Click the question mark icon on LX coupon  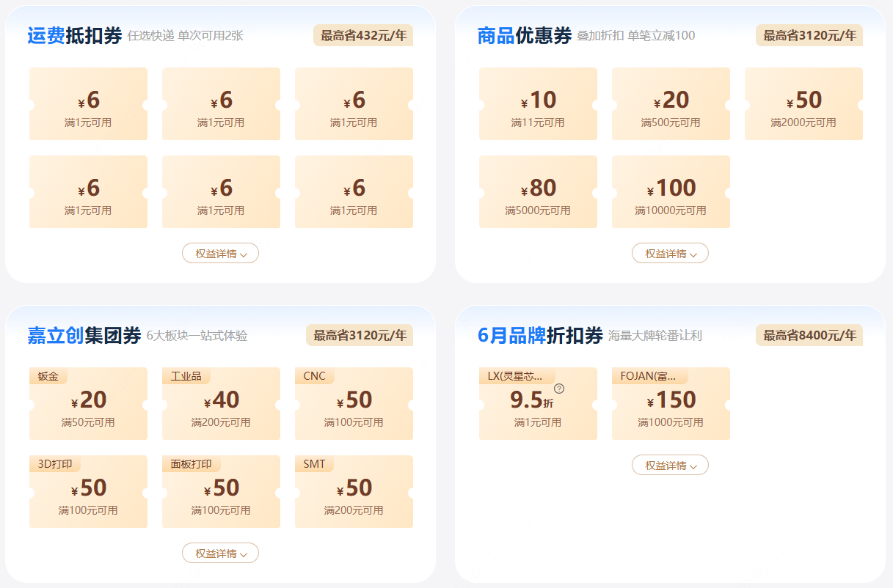[x=559, y=389]
